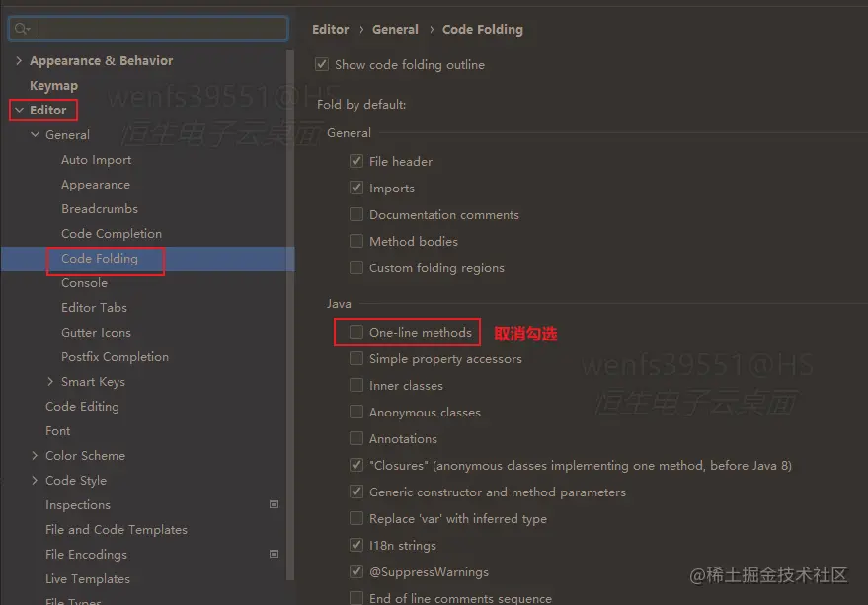Viewport: 868px width, 605px height.
Task: Click the File Encodings per-project settings icon
Action: 274,554
